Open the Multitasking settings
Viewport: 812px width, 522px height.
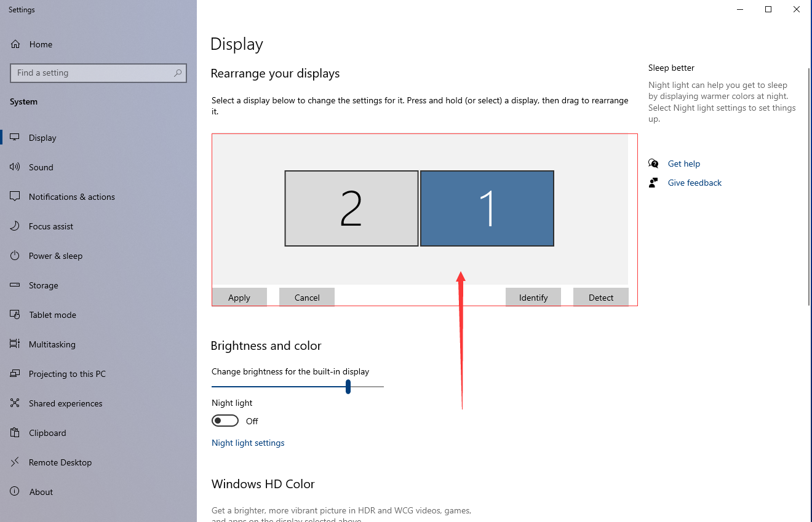click(52, 344)
